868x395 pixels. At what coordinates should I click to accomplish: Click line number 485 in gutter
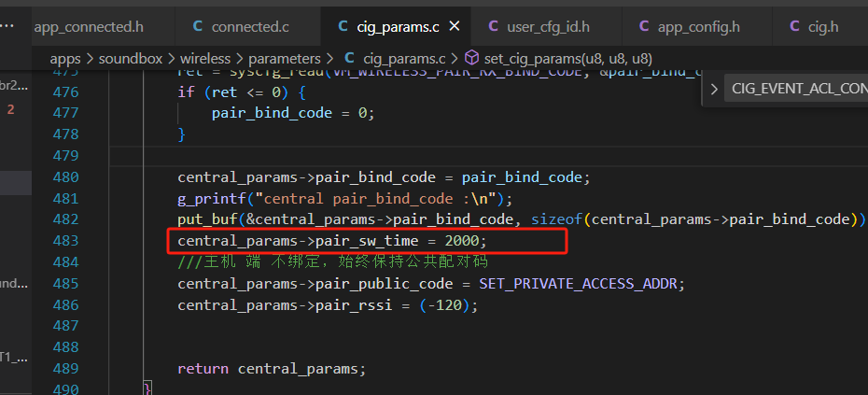[x=66, y=284]
